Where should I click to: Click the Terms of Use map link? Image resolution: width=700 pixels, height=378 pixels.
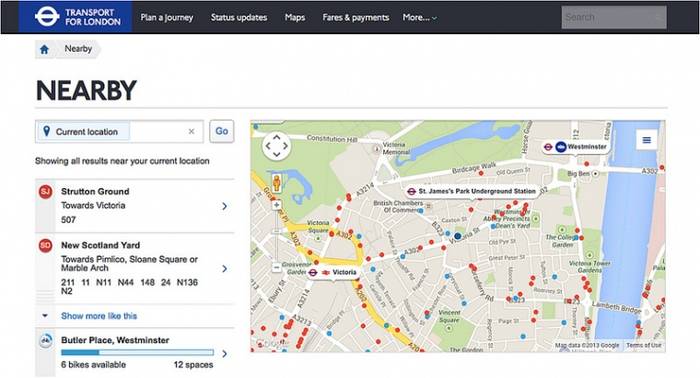[644, 345]
